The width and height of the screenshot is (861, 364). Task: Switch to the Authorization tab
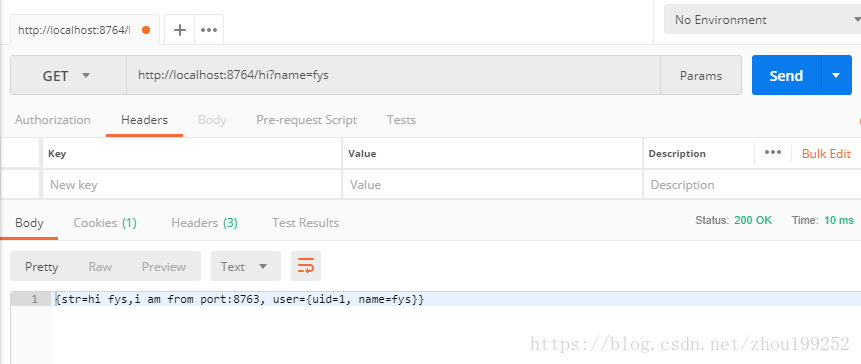click(53, 120)
